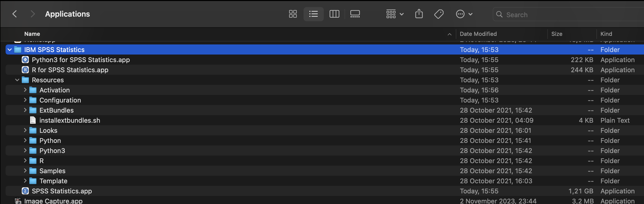Collapse the IBM SPSS Statistics folder
The height and width of the screenshot is (204, 644).
pos(10,50)
